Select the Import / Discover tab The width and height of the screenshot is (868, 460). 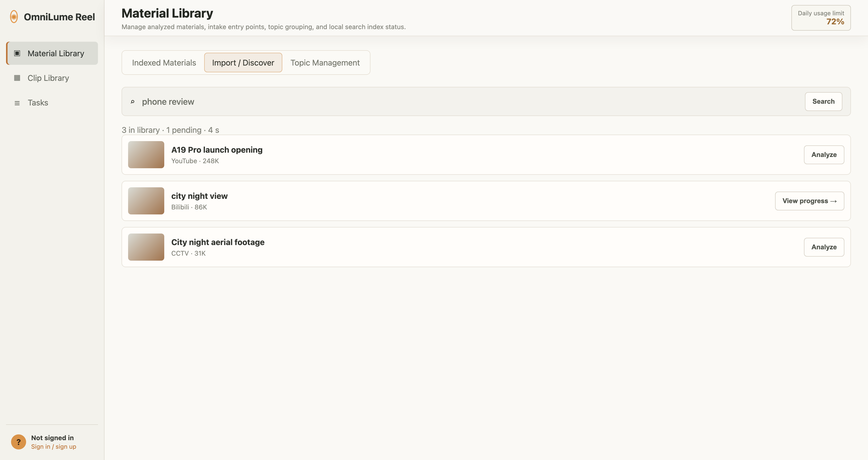(243, 63)
